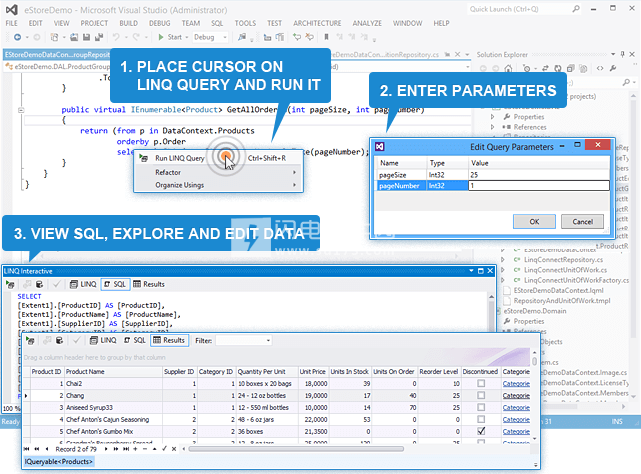Screen dimensions: 641x474
Task: Open the FILE menu
Action: point(11,23)
